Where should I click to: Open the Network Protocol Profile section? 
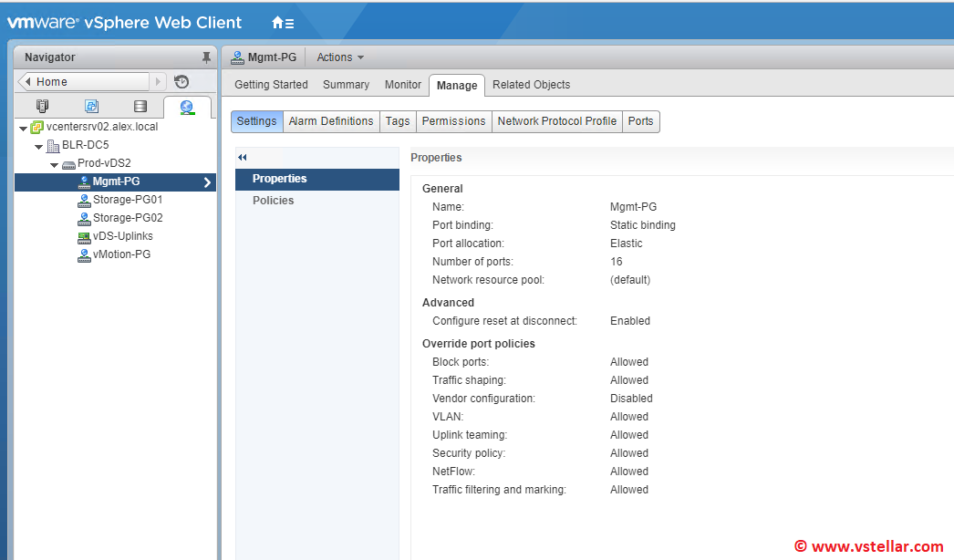[556, 121]
